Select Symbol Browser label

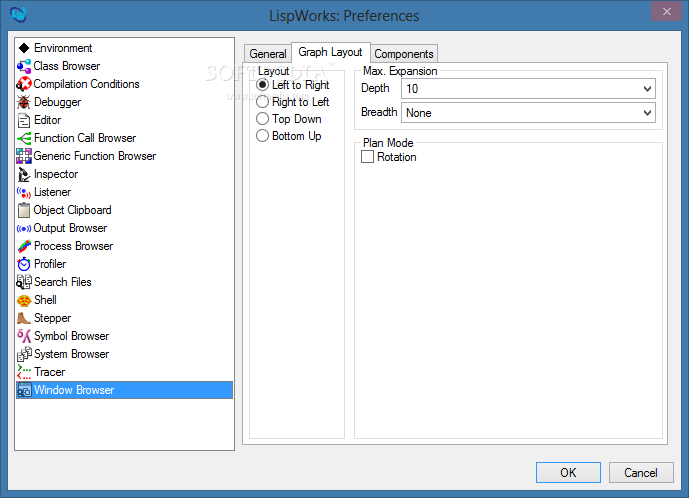72,336
